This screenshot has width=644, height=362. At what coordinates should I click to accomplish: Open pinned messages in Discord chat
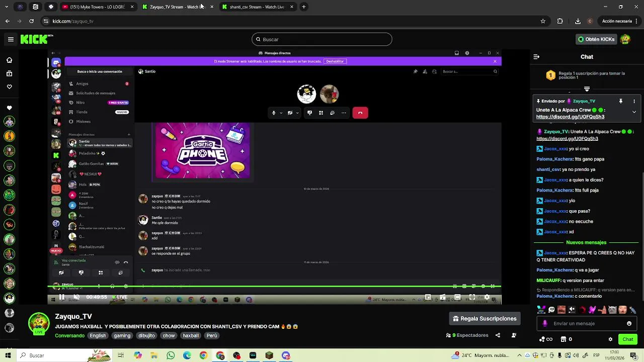tap(415, 71)
